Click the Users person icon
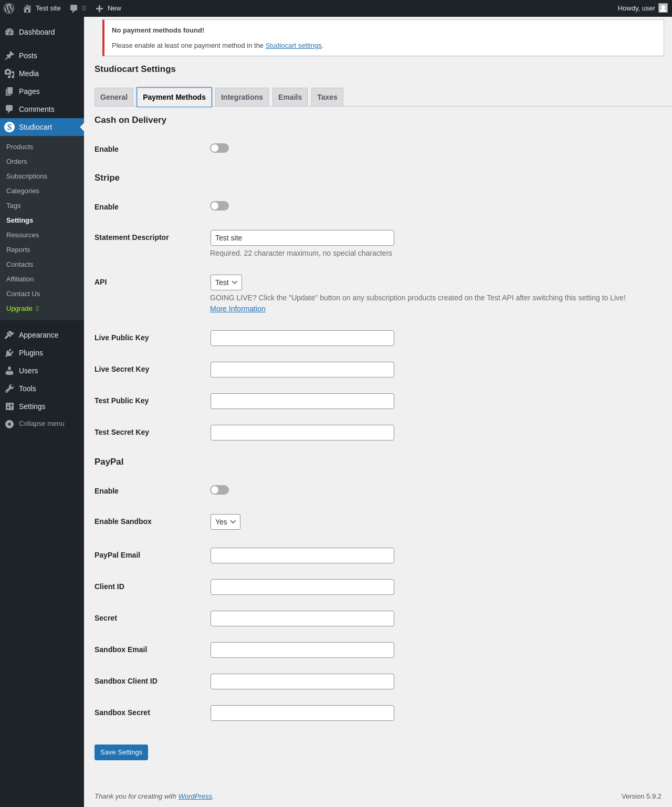This screenshot has height=807, width=672. tap(9, 371)
